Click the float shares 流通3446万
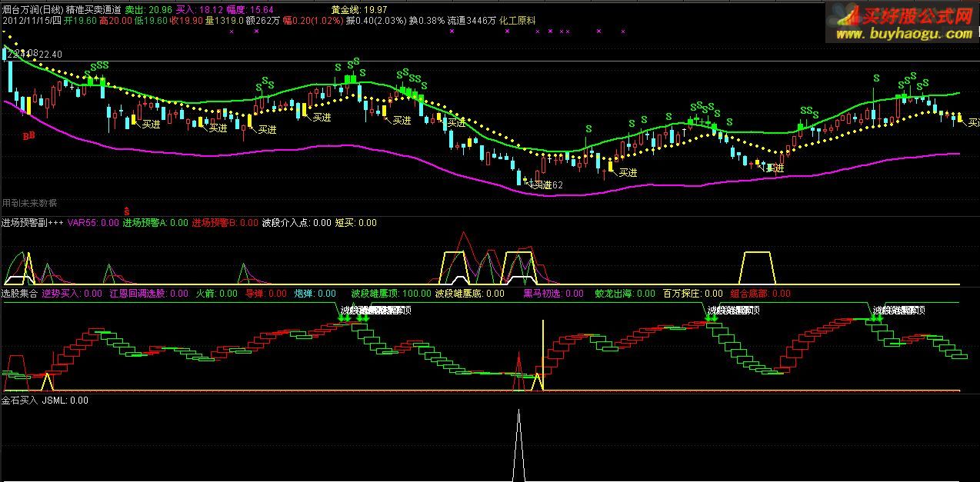This screenshot has height=482, width=980. (472, 21)
